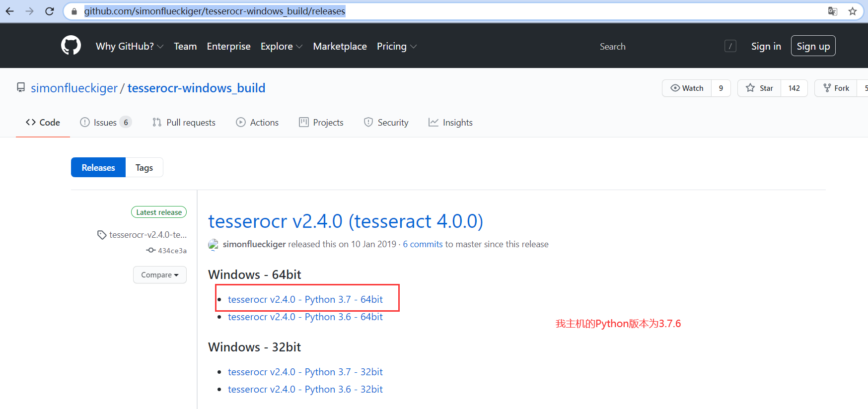Image resolution: width=868 pixels, height=409 pixels.
Task: Click the repository icon beside simonflueckiger
Action: [x=21, y=88]
